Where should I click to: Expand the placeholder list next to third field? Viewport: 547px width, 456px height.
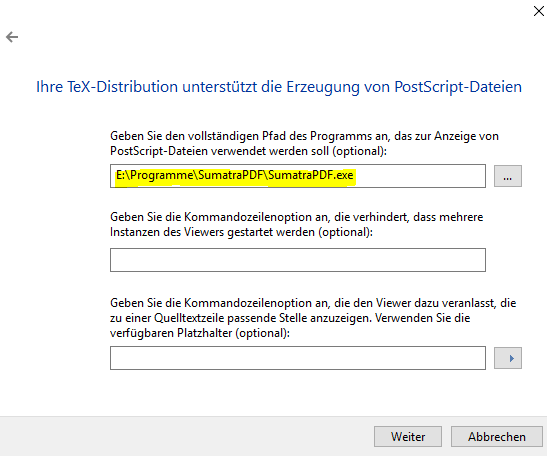click(x=508, y=358)
